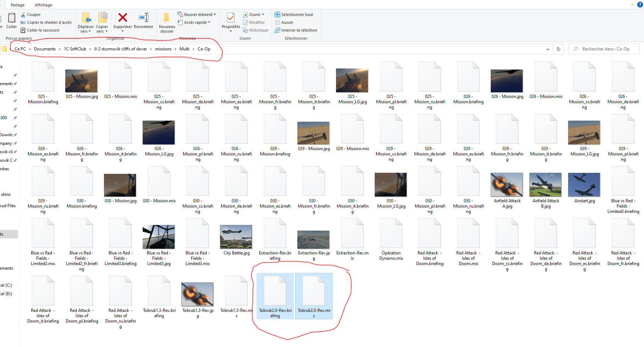
Task: Select the Tobruk2.0-Rev.mis file icon
Action: pyautogui.click(x=314, y=291)
